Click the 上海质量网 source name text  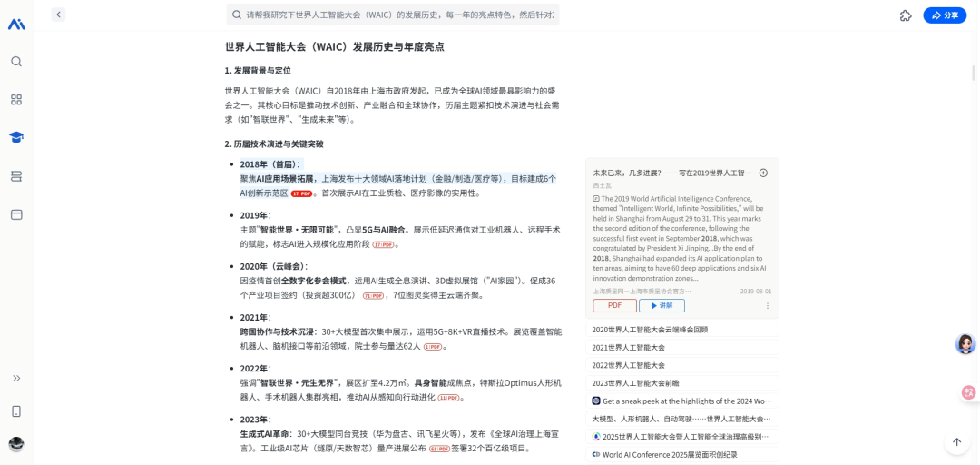click(x=642, y=292)
